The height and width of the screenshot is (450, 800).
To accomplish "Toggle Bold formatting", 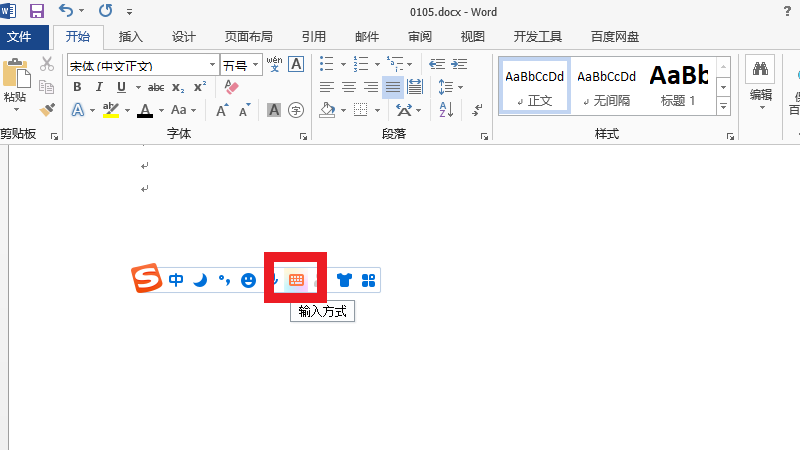I will (x=77, y=87).
